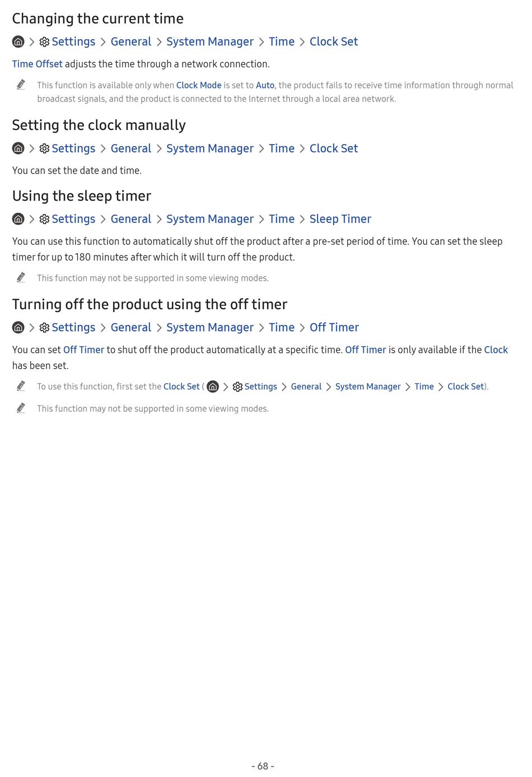Click the Auto link in the note
This screenshot has height=777, width=532.
[265, 85]
